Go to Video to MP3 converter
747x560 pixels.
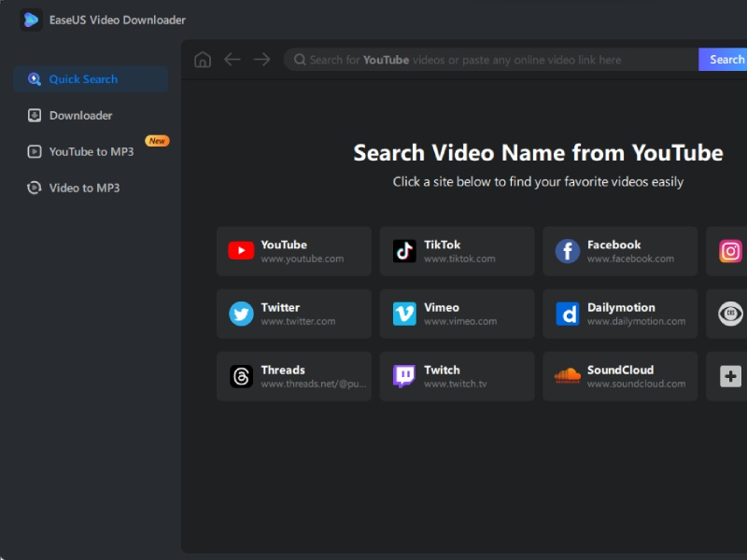tap(91, 188)
